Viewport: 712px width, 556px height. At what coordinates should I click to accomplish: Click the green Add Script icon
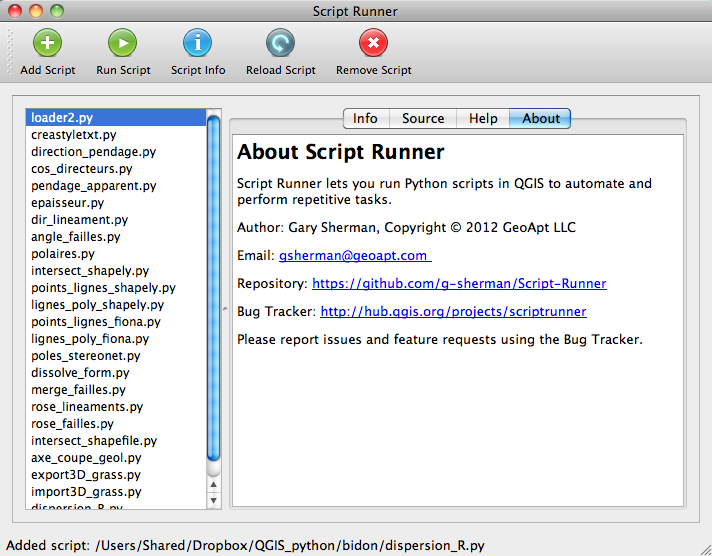click(x=47, y=44)
